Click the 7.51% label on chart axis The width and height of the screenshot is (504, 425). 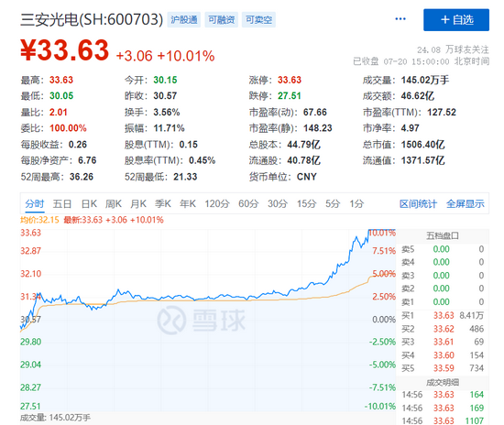[384, 251]
